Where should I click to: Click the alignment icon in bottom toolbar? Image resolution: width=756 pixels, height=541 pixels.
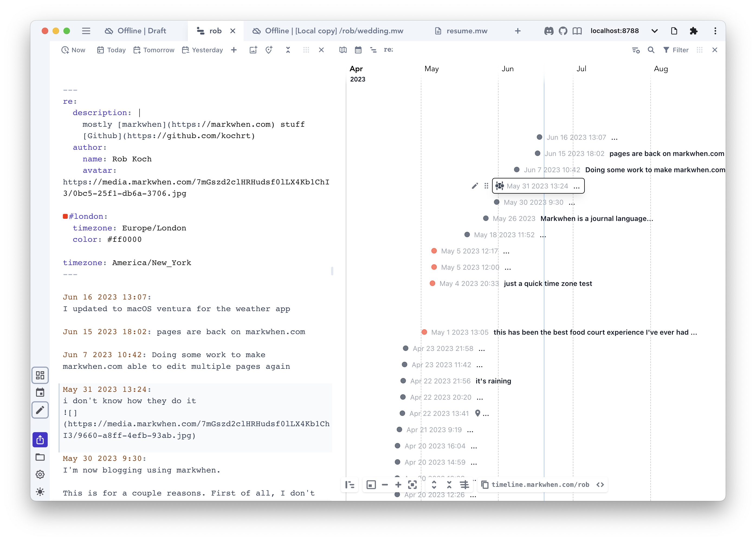[x=465, y=485]
